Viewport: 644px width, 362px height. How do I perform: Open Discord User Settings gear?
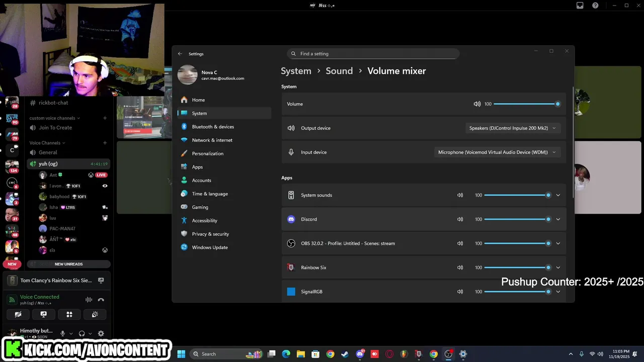[101, 333]
